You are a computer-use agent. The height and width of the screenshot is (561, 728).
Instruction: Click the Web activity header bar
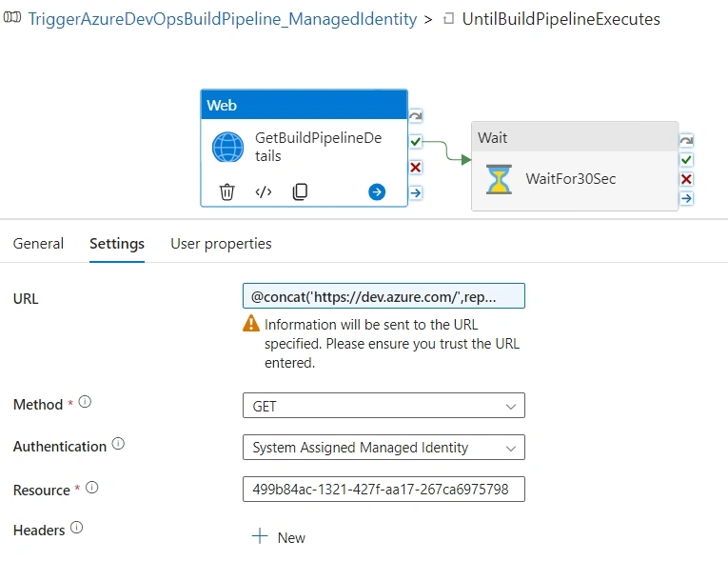pyautogui.click(x=305, y=105)
